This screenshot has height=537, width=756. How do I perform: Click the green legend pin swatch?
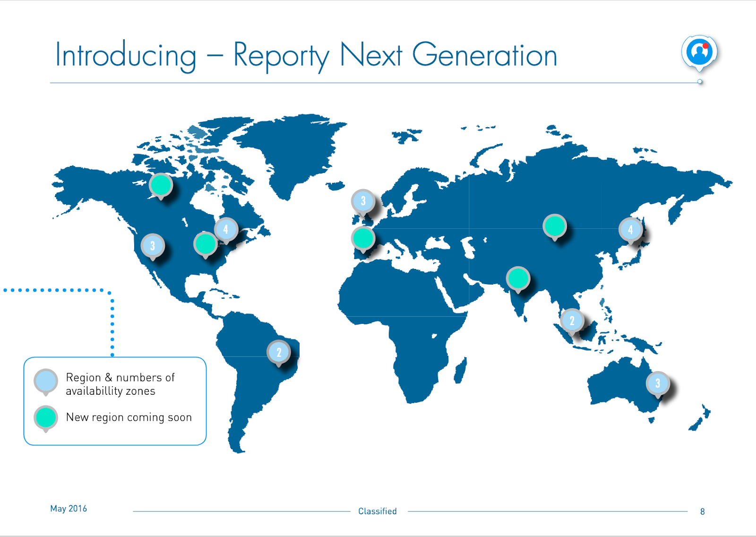pos(46,419)
